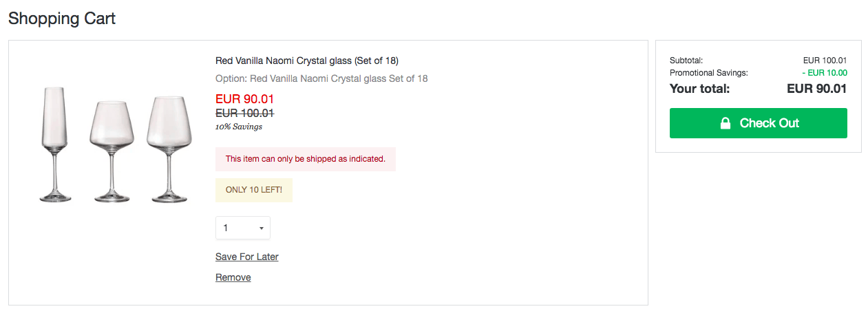Remove the crystal glass set from cart
Viewport: 868px width, 311px height.
tap(233, 277)
